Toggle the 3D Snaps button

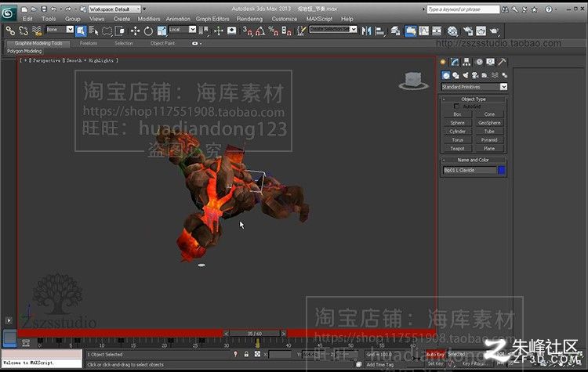(x=247, y=31)
